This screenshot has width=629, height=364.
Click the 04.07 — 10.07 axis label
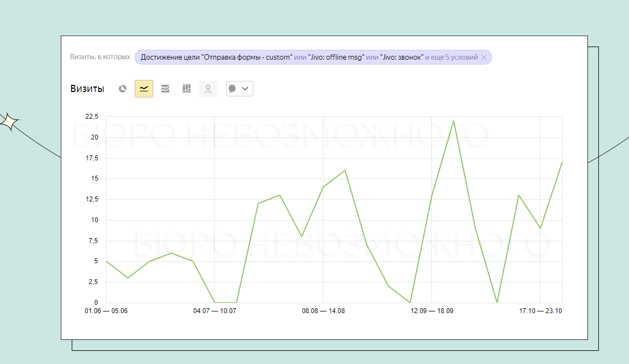tap(215, 311)
